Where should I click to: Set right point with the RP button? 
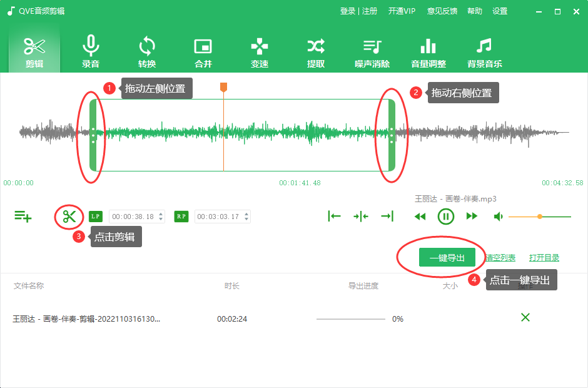coord(181,216)
